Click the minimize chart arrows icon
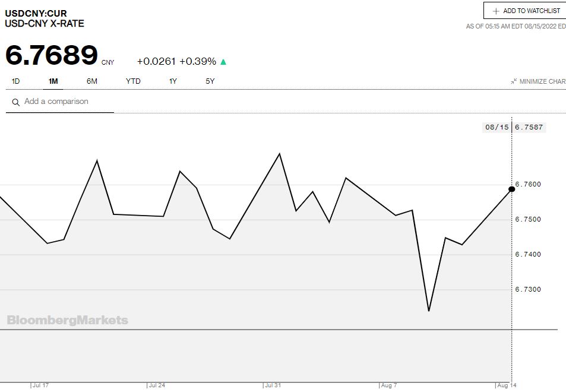 [514, 81]
